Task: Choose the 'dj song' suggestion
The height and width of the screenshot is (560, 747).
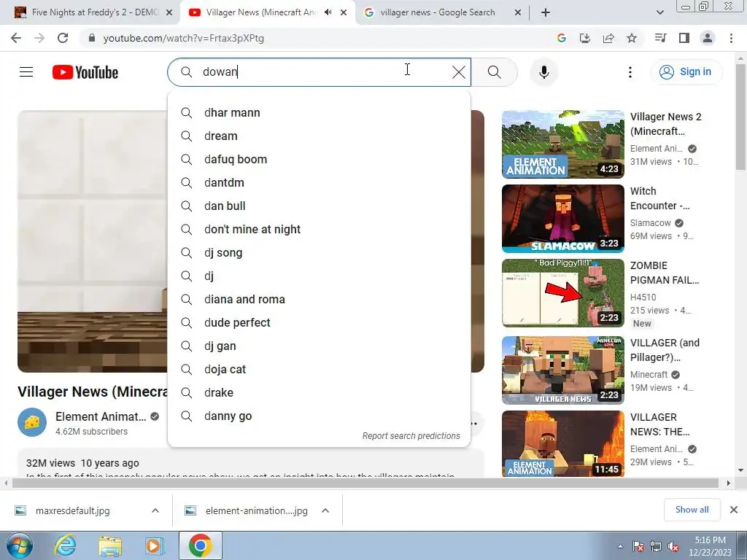Action: (320, 253)
